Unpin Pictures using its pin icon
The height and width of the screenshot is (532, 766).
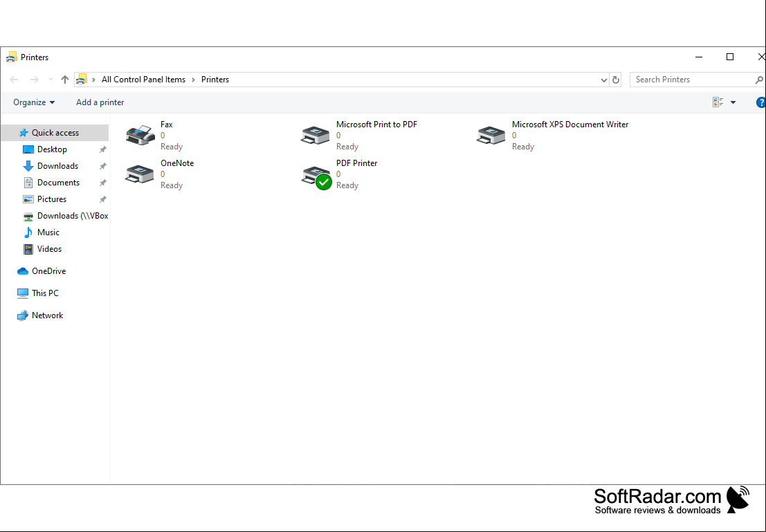[x=102, y=199]
